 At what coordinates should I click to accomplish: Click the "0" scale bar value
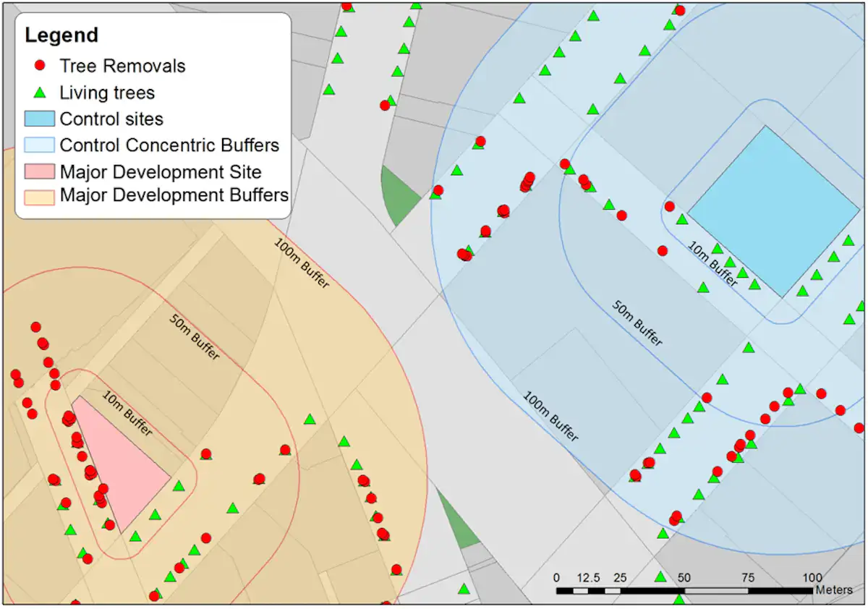coord(556,578)
